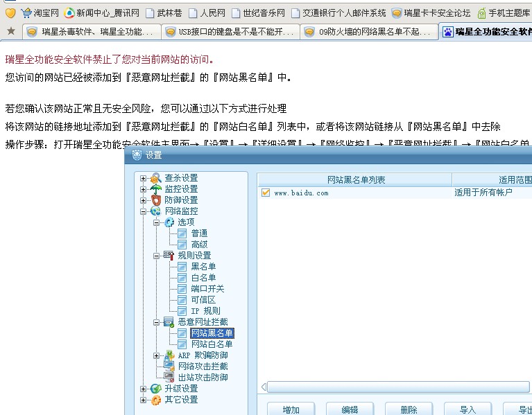Switch to the USB接口的键盘 tab
The image size is (532, 415).
click(231, 32)
